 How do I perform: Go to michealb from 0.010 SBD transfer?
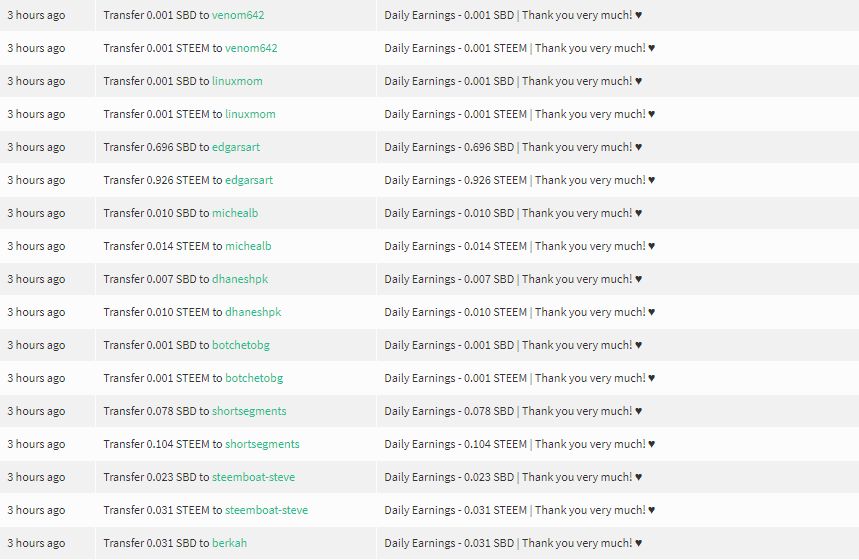[x=235, y=213]
